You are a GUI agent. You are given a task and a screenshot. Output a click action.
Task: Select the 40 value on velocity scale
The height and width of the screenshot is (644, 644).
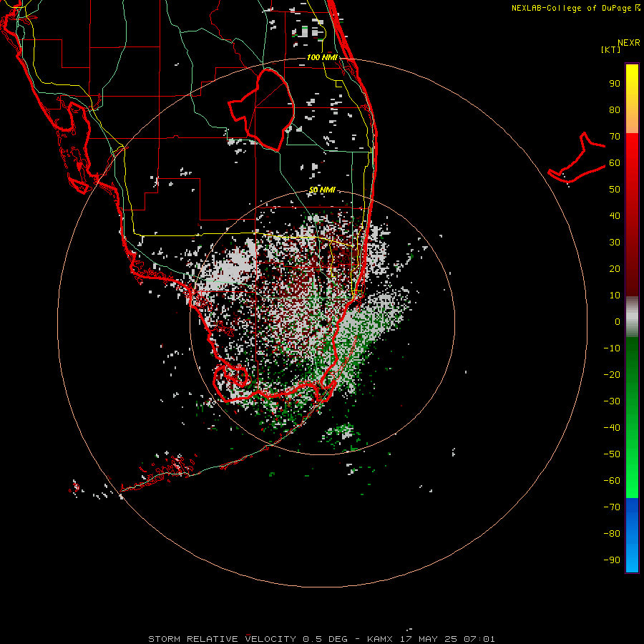615,216
